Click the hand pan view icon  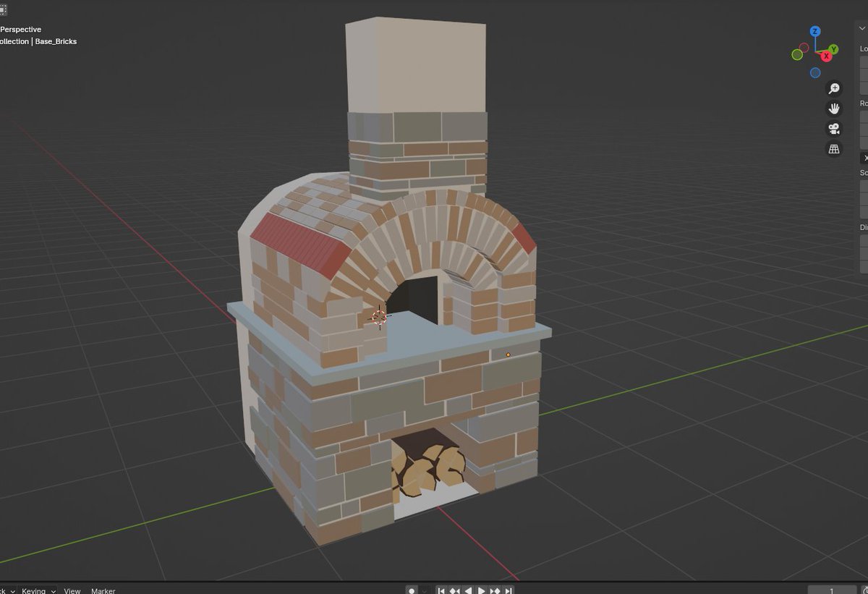click(834, 109)
